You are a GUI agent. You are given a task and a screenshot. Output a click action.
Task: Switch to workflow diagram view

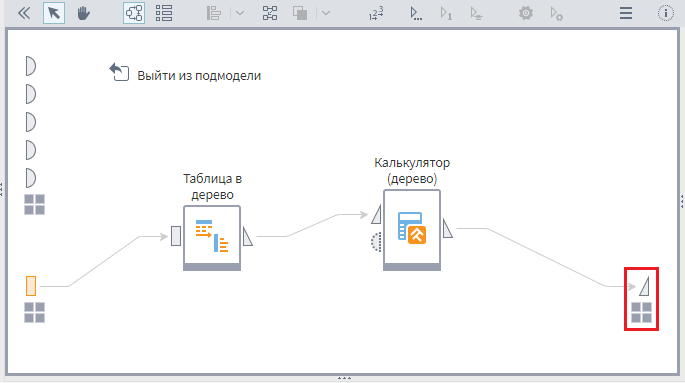click(134, 13)
